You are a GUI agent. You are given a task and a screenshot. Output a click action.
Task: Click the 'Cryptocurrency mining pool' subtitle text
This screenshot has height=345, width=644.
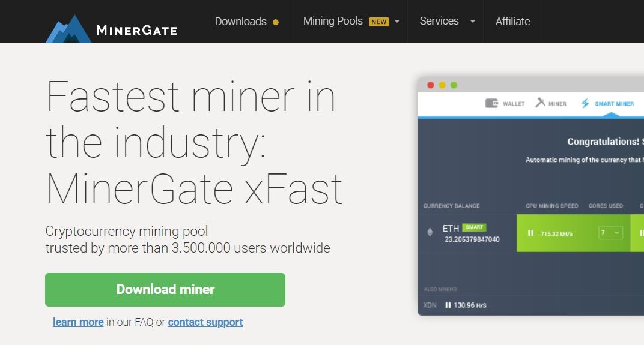127,231
